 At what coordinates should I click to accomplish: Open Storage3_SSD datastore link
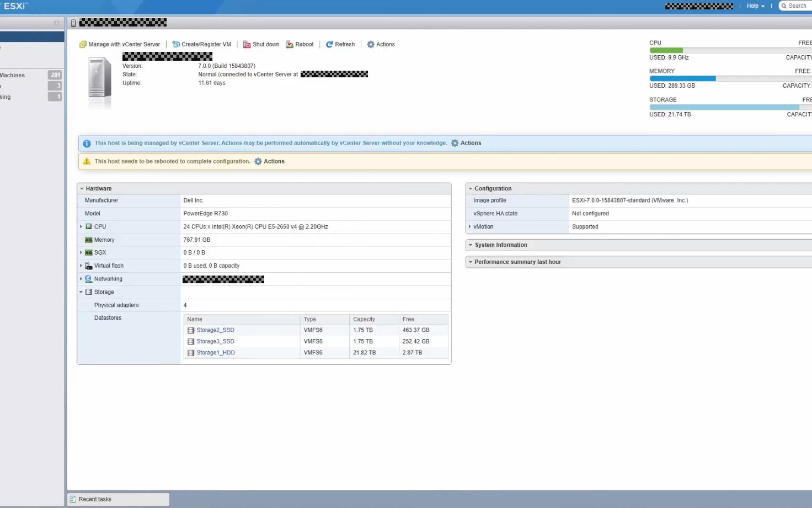click(215, 341)
